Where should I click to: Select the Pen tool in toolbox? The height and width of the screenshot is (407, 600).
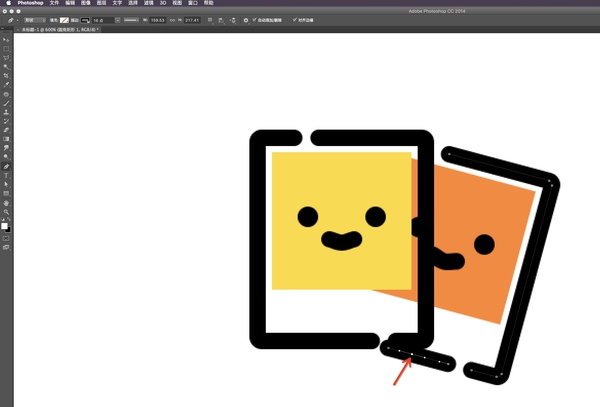6,166
